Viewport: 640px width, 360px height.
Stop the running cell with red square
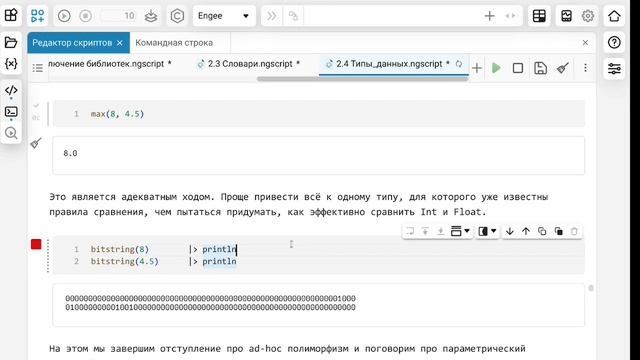[36, 244]
